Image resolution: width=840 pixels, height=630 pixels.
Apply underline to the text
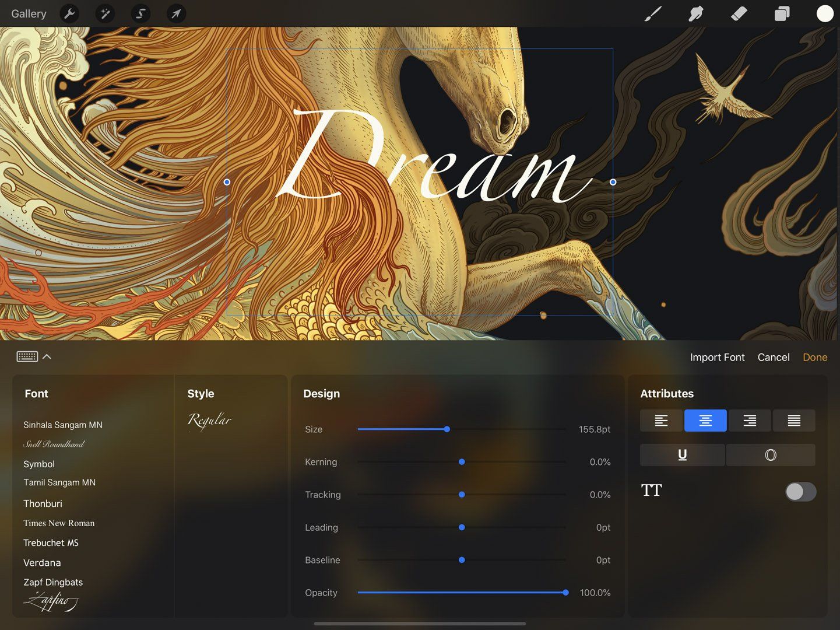[x=682, y=454]
